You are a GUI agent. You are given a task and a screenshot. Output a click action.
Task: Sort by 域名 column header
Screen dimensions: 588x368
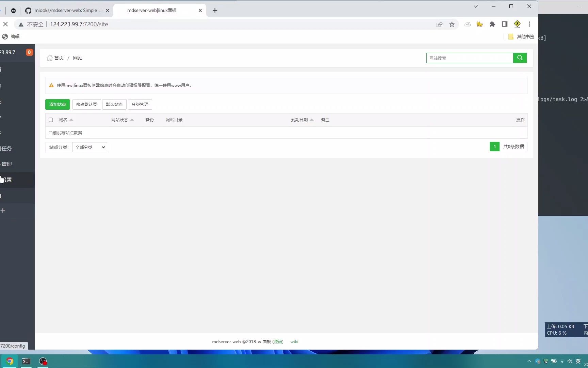[66, 120]
